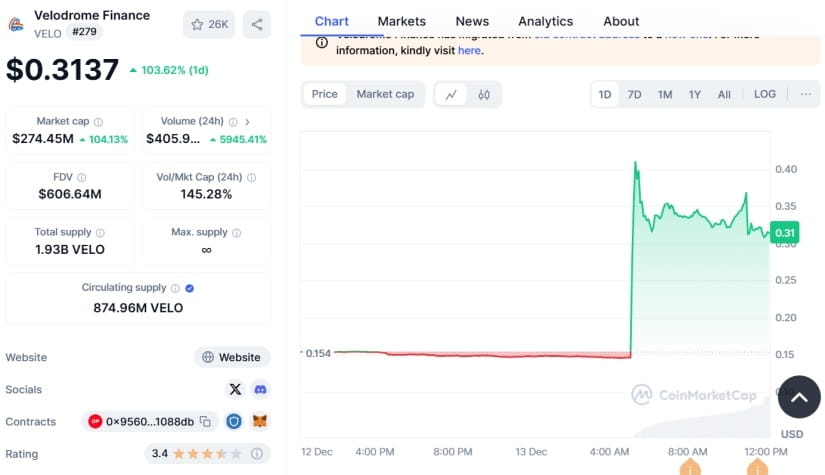The width and height of the screenshot is (825, 475).
Task: Set chart range to 1Y
Action: click(695, 95)
